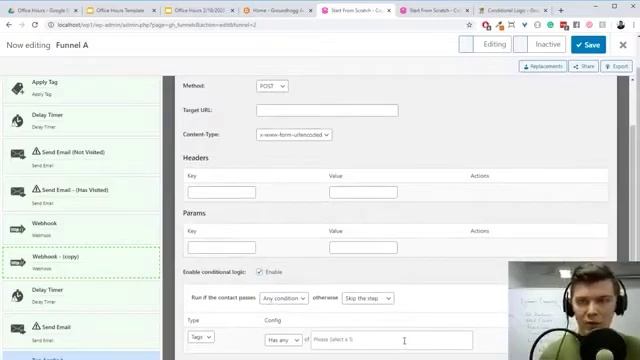This screenshot has width=640, height=360.
Task: Open the Skip the step dropdown
Action: tap(368, 298)
